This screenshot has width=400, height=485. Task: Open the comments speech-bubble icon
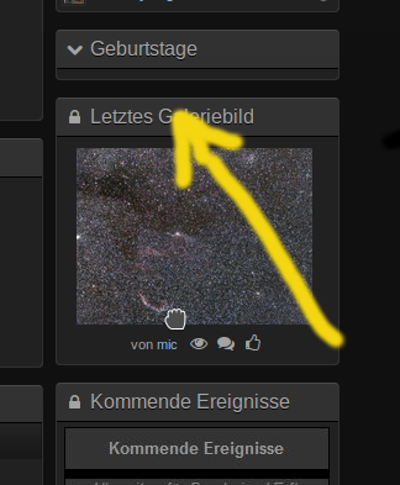(226, 344)
